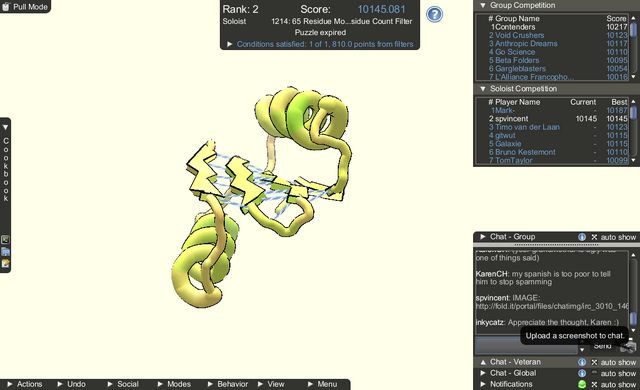Click Soloist Competition list scroll-up arrow
This screenshot has height=390, width=640.
pos(633,102)
